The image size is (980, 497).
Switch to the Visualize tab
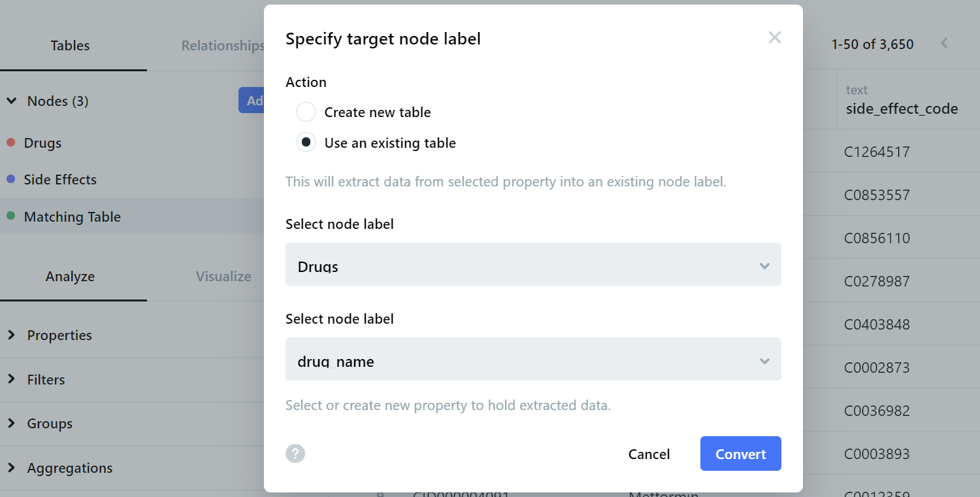point(223,276)
